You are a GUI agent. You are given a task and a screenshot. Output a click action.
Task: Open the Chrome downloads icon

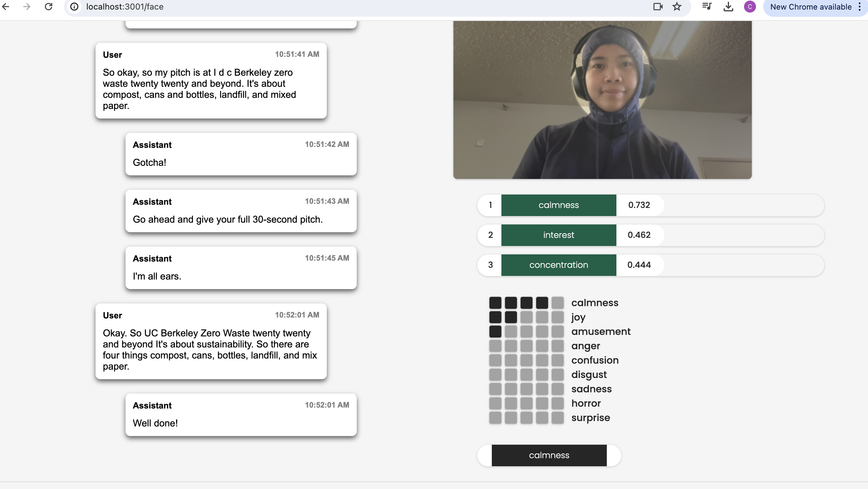(x=728, y=7)
